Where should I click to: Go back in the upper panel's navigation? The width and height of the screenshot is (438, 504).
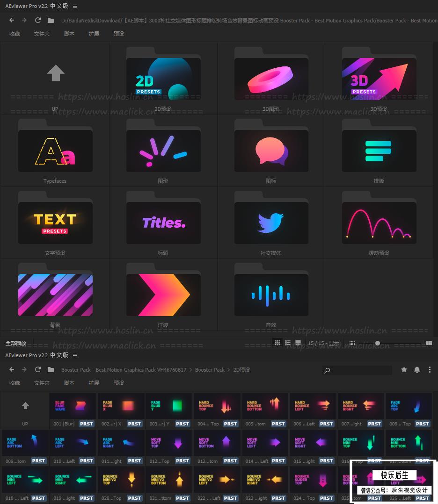[x=12, y=20]
